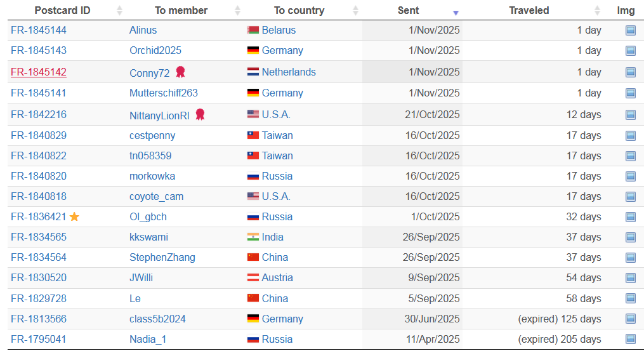Open StephenZhang member link
The image size is (644, 351).
tap(162, 257)
